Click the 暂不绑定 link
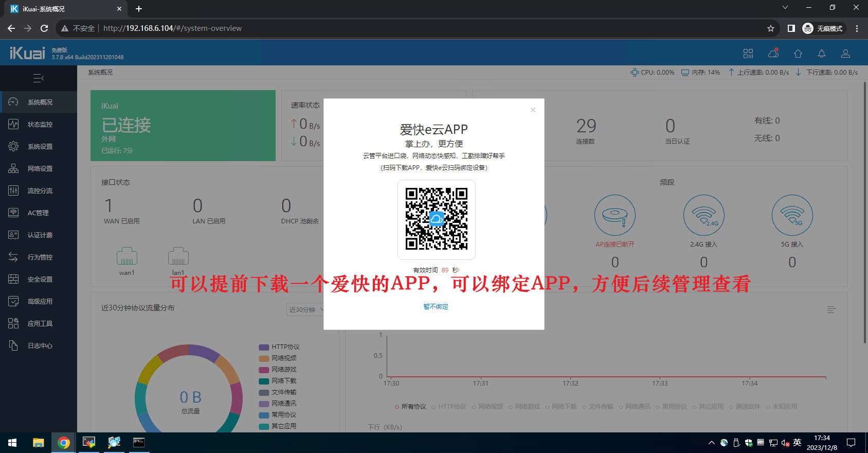The width and height of the screenshot is (868, 453). [x=436, y=306]
